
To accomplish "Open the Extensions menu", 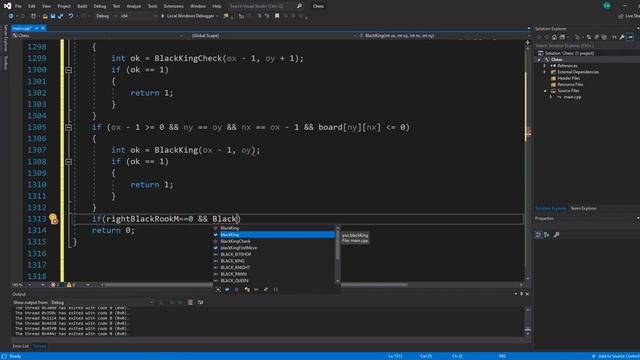I will [173, 6].
